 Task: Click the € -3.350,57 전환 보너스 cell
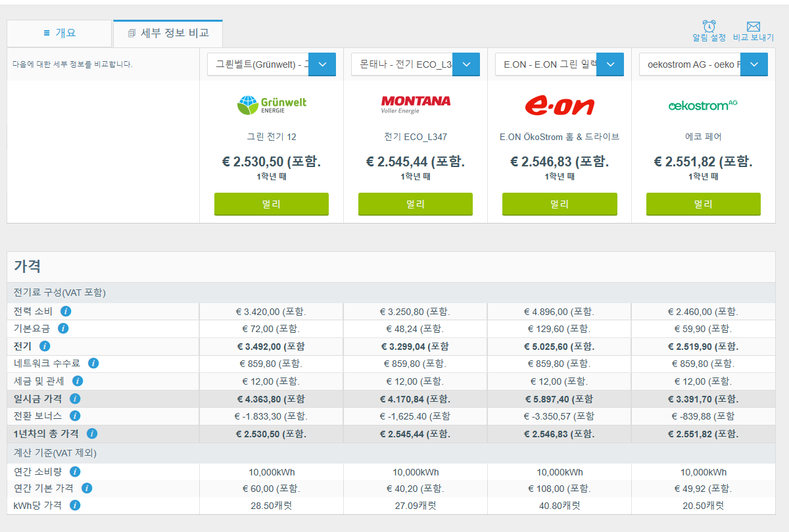[559, 416]
